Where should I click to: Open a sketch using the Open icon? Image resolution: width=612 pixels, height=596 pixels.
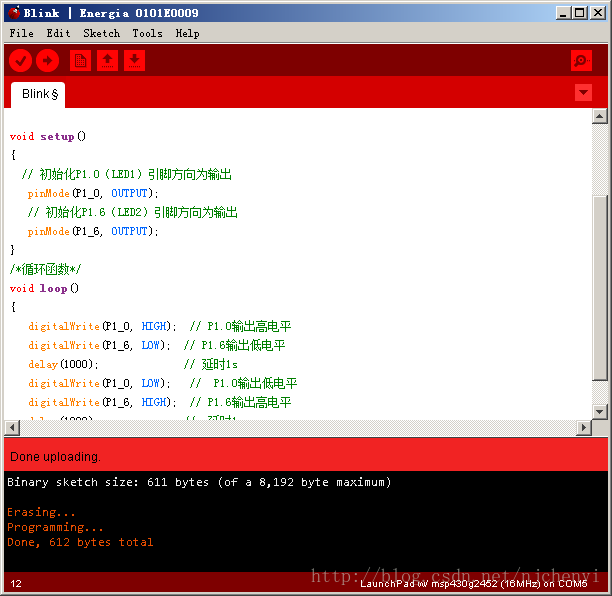click(107, 61)
